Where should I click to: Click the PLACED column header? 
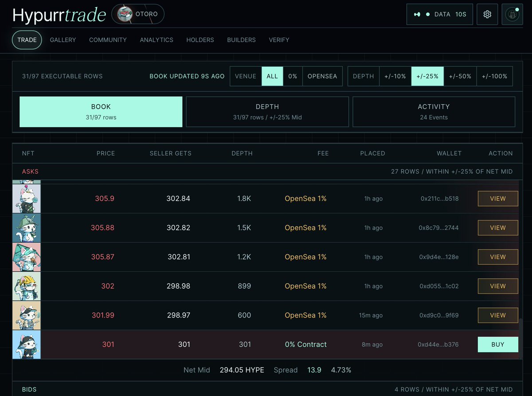[x=372, y=153]
